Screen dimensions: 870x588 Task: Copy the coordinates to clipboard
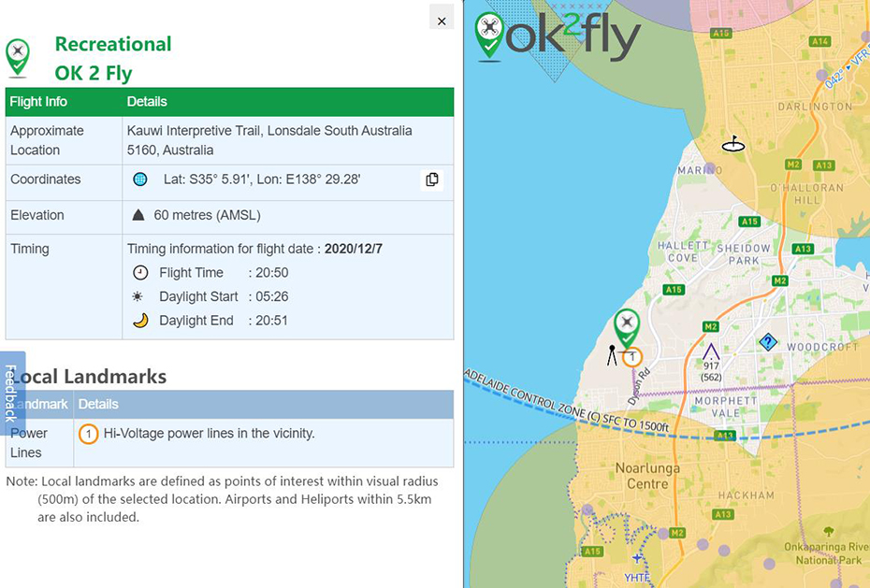click(x=431, y=179)
